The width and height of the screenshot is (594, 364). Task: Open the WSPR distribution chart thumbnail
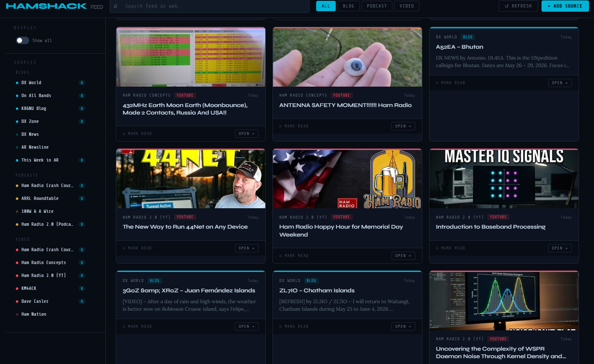504,301
